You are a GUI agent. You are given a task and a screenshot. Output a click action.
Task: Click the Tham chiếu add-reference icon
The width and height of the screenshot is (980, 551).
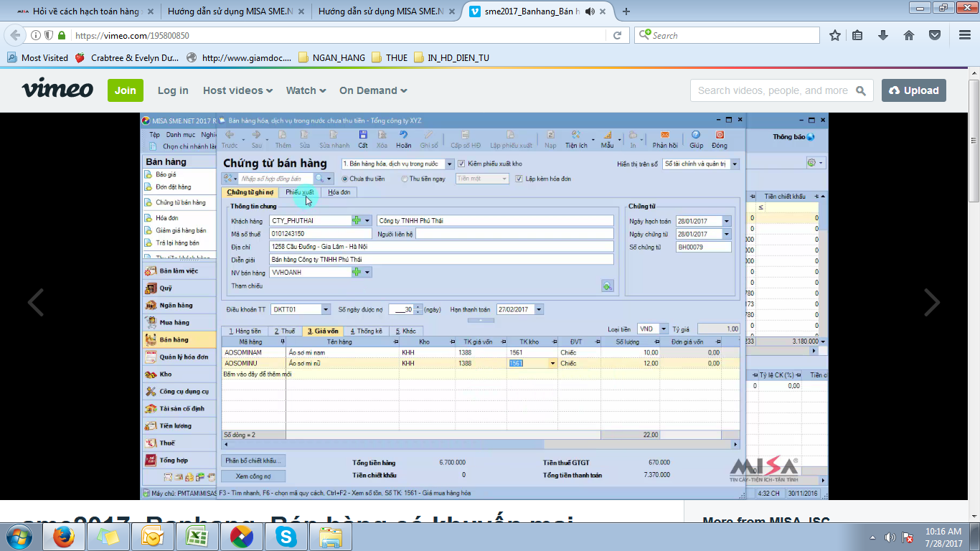click(x=608, y=286)
